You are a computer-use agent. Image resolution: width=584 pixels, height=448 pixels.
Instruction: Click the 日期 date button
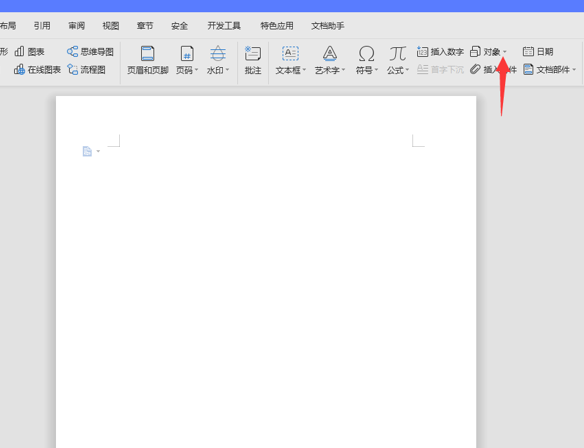coord(538,52)
